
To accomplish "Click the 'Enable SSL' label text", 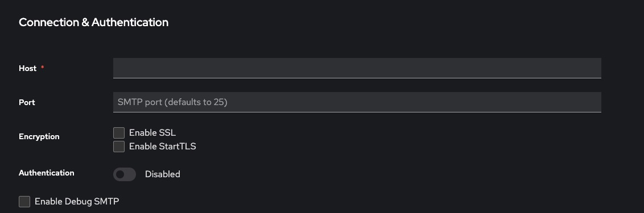I will (x=152, y=133).
